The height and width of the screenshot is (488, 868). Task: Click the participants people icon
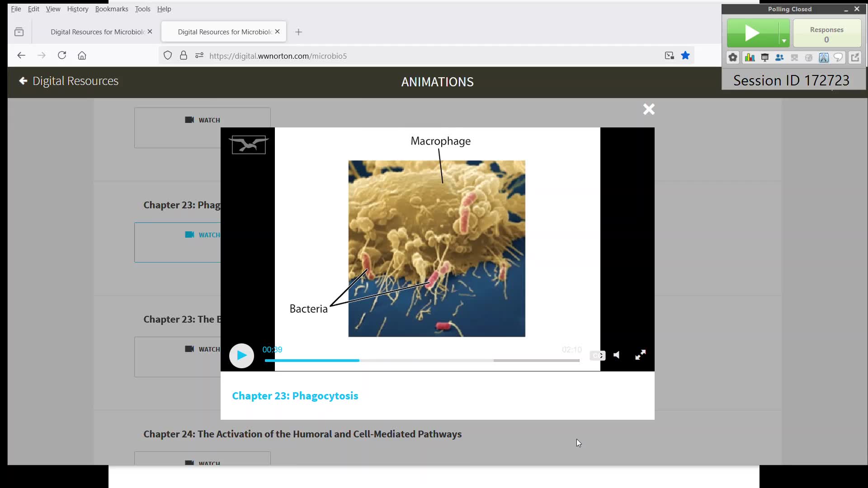779,57
